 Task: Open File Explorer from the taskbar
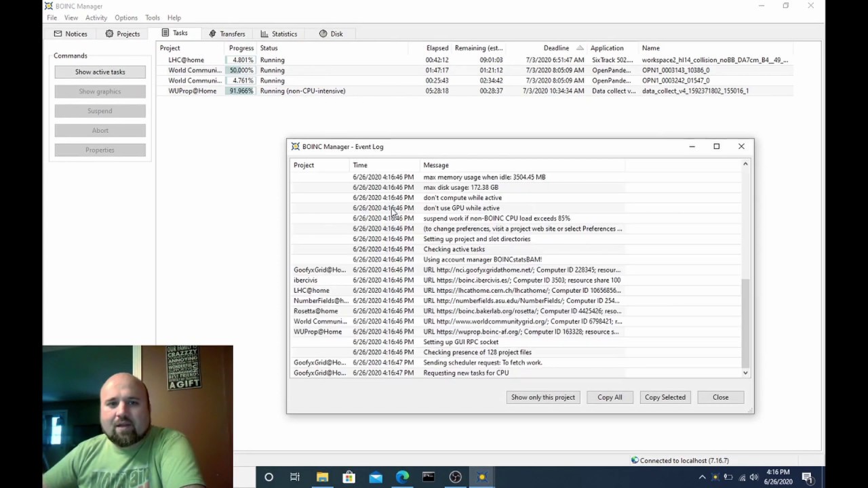click(x=322, y=477)
